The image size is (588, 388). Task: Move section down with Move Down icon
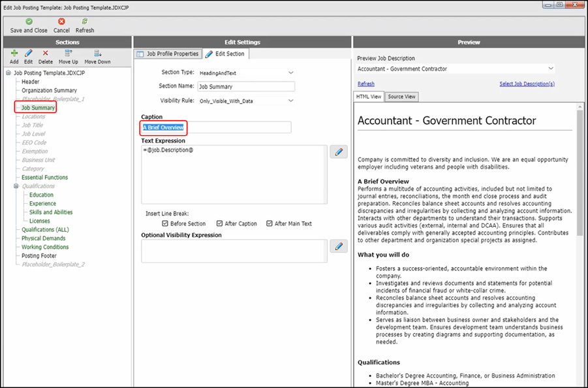97,53
